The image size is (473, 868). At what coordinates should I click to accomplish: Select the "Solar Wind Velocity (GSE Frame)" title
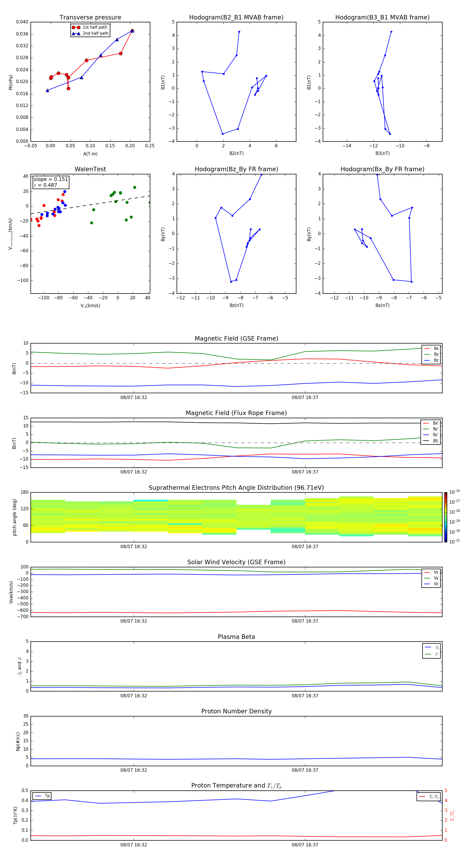236,562
